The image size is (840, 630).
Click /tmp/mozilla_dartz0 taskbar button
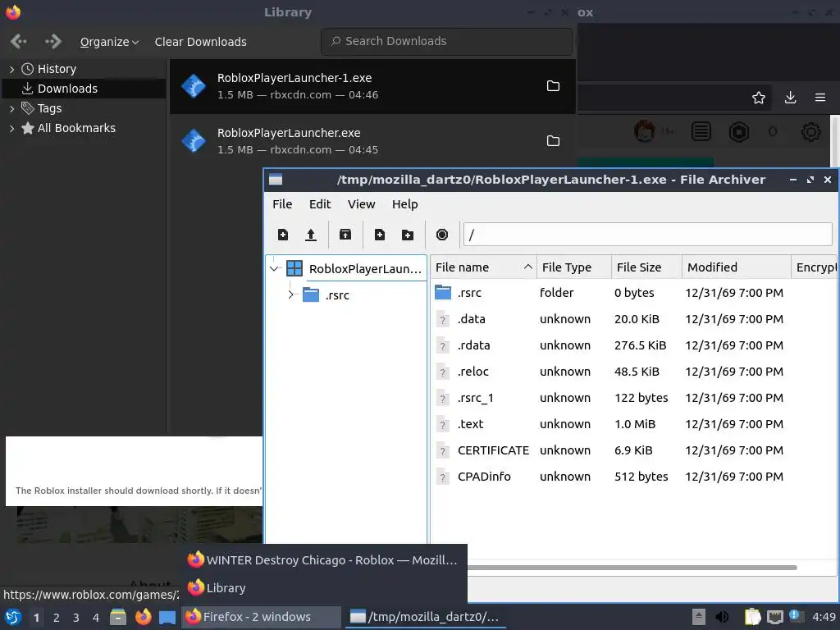click(x=426, y=617)
